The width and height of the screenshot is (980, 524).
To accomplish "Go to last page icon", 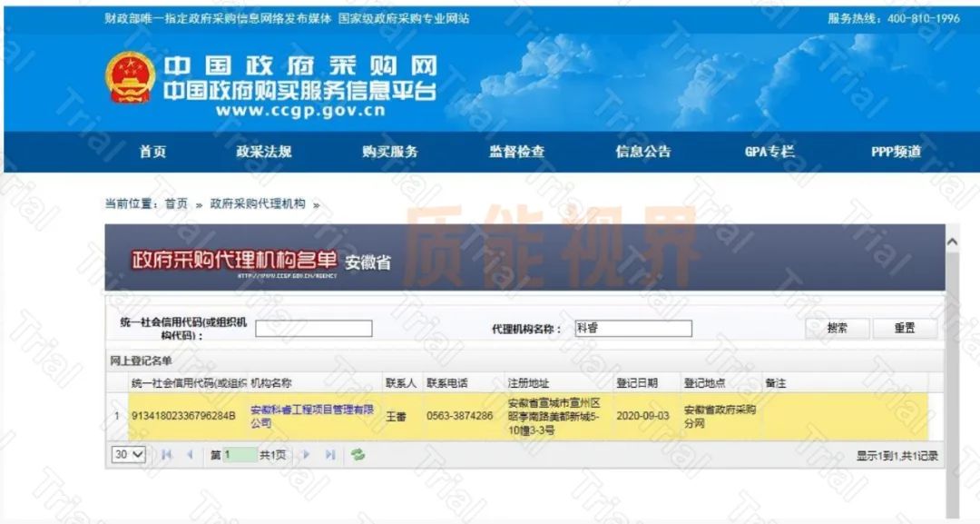I will click(x=330, y=455).
